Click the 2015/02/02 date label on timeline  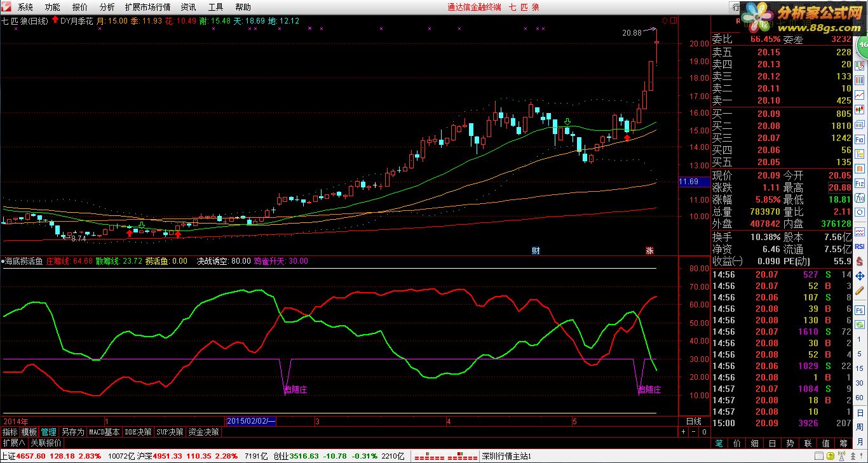(251, 421)
